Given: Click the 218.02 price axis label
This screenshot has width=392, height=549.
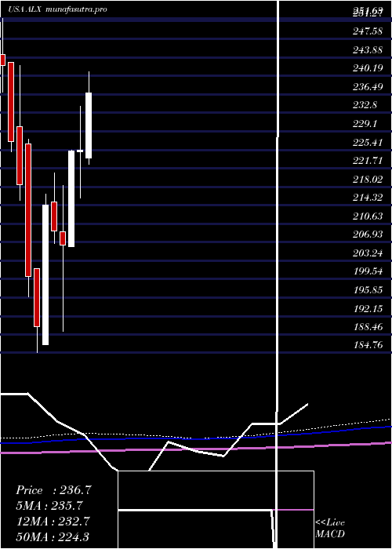Looking at the screenshot, I should [x=368, y=180].
